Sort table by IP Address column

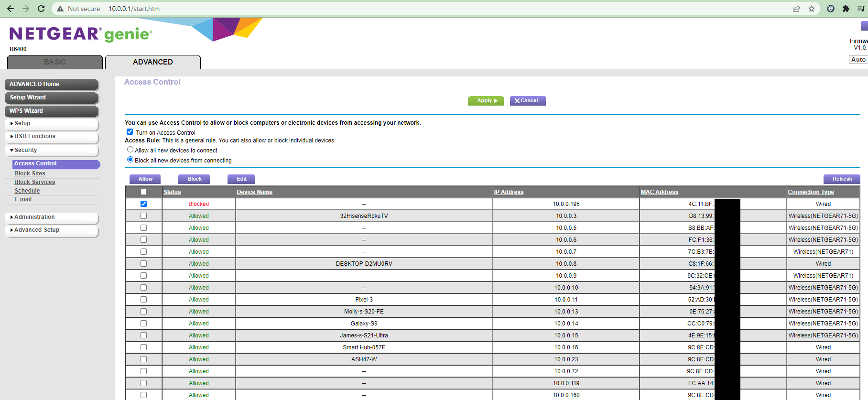tap(509, 192)
